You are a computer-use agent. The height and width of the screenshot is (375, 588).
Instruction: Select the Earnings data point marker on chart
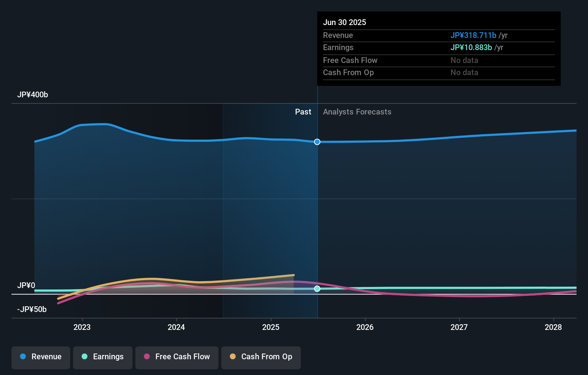tap(317, 289)
